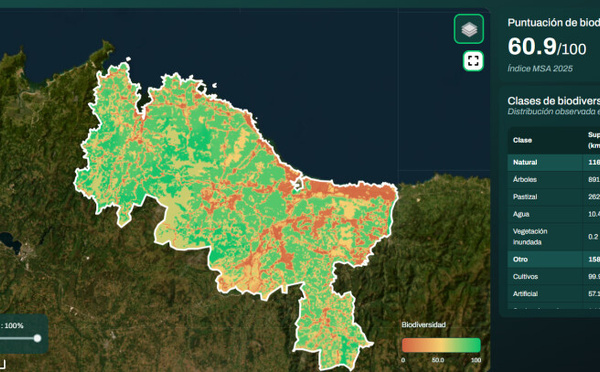This screenshot has width=600, height=372.
Task: Select the Natural class row
Action: 554,162
